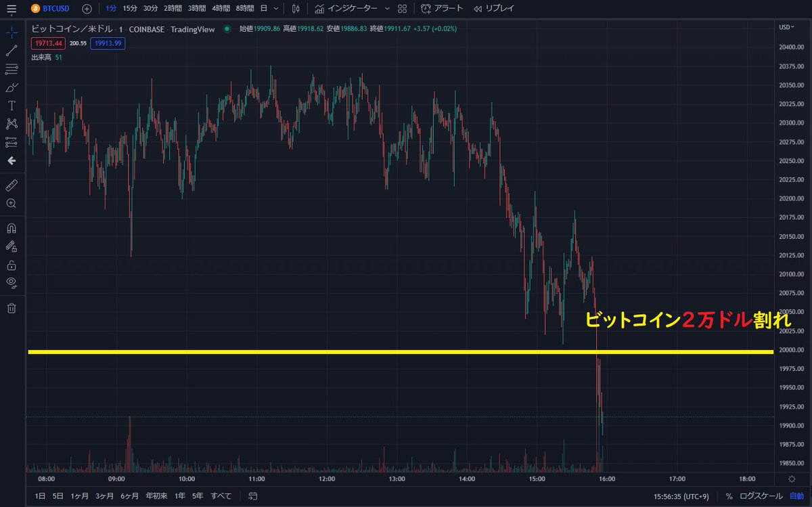Open the go to date icon
The height and width of the screenshot is (507, 812).
point(252,496)
